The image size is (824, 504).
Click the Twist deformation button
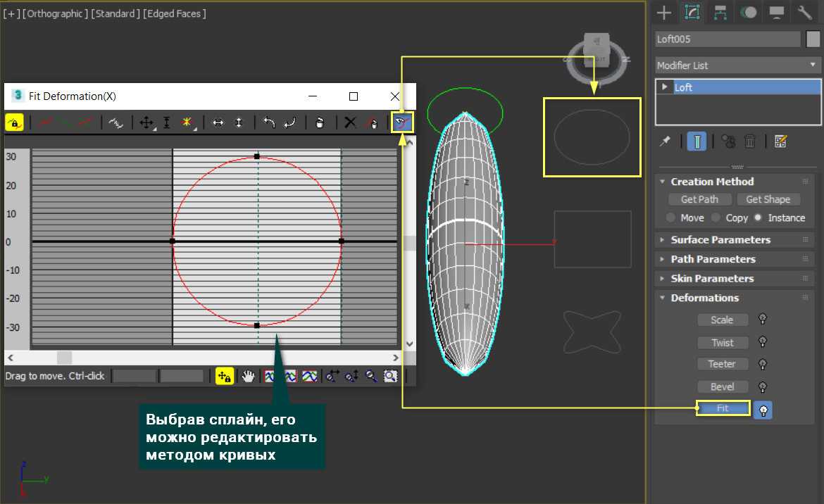pos(722,343)
